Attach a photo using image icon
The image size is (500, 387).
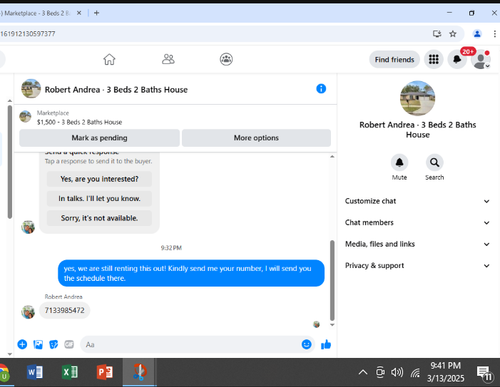coord(38,344)
